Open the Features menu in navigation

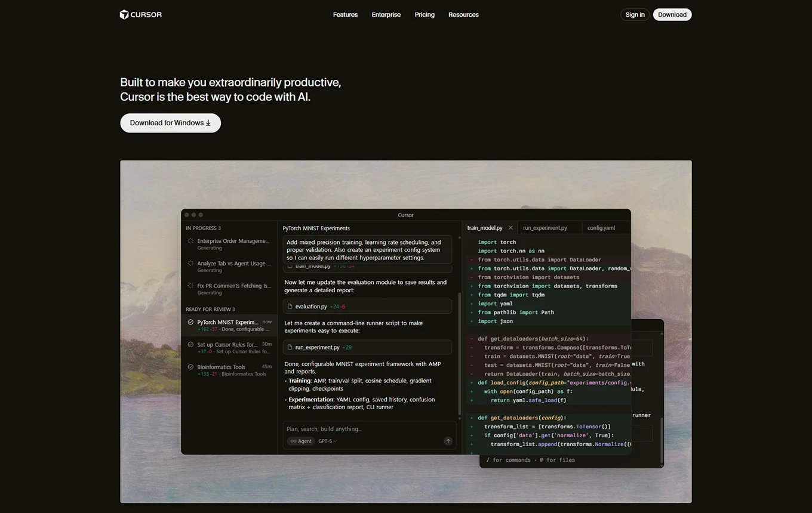[x=345, y=14]
